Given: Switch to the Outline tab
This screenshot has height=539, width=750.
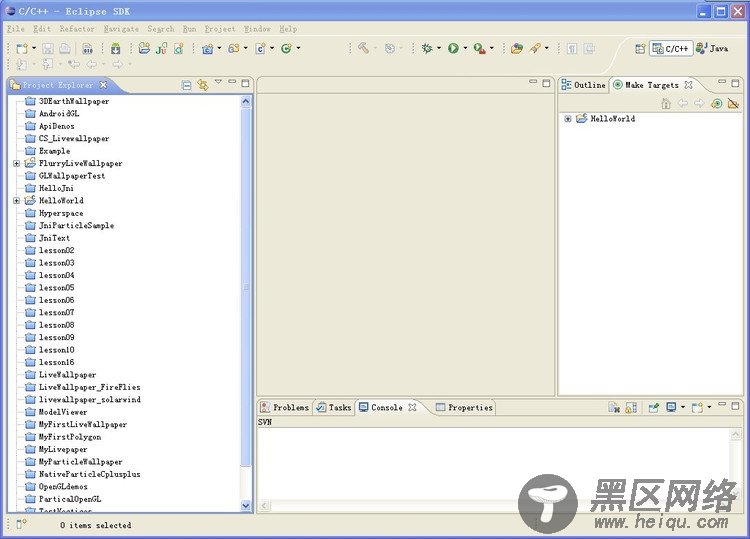Looking at the screenshot, I should (x=584, y=85).
